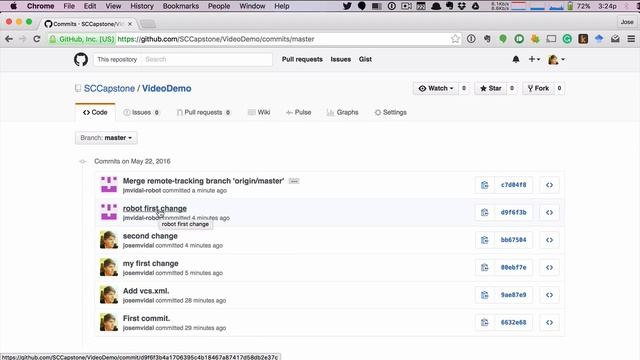Star the VideoDemo repository
640x360 pixels.
tap(491, 88)
